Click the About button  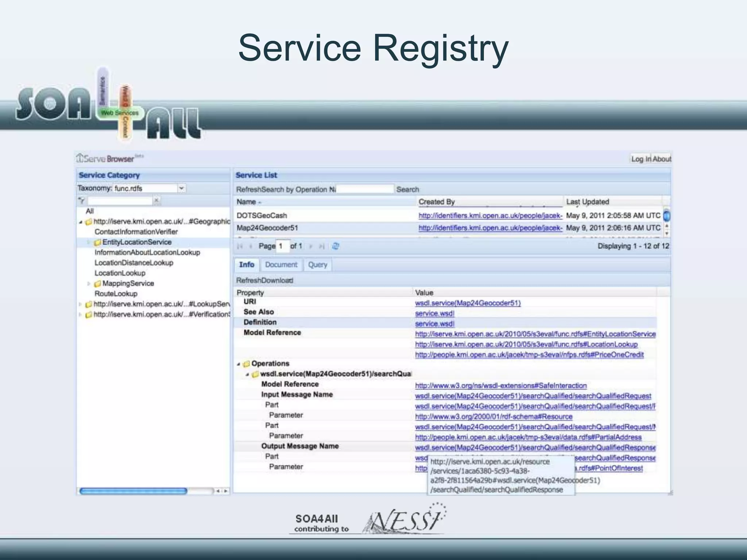click(662, 159)
